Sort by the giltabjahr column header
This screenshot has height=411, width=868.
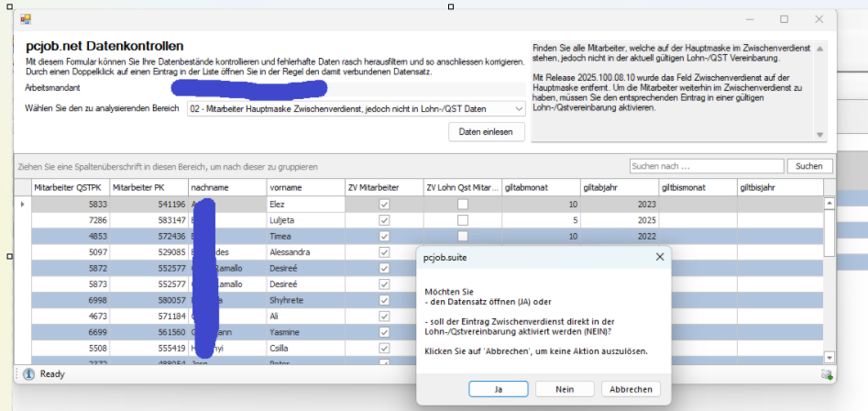618,187
